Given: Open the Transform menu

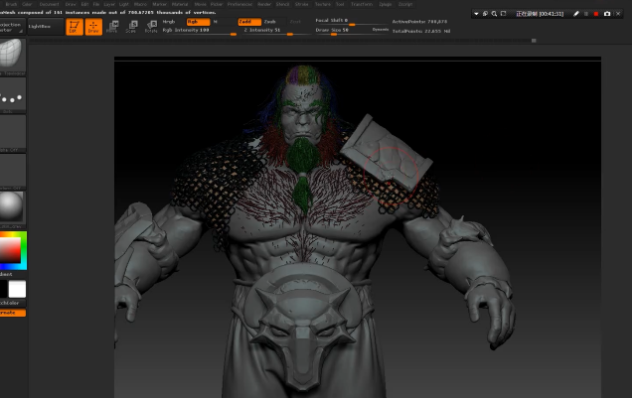Looking at the screenshot, I should pos(362,4).
